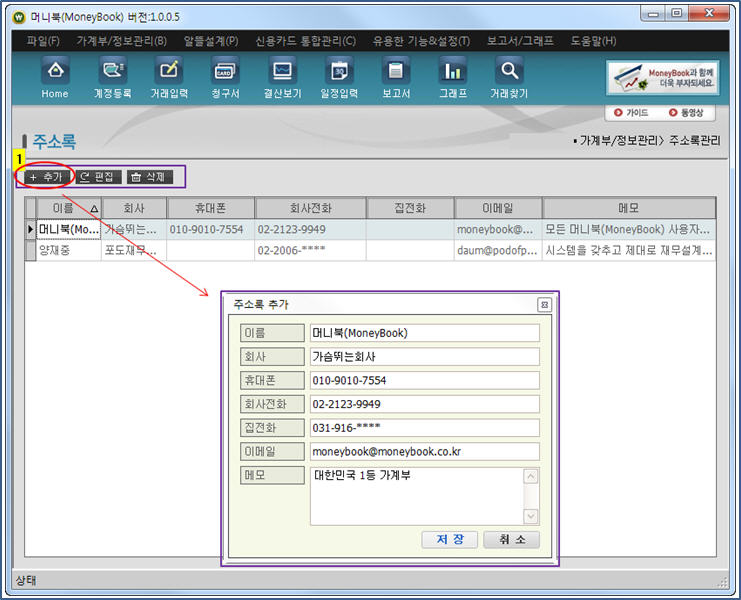Image resolution: width=741 pixels, height=600 pixels.
Task: Click the 회사전화 column header
Action: click(x=310, y=208)
